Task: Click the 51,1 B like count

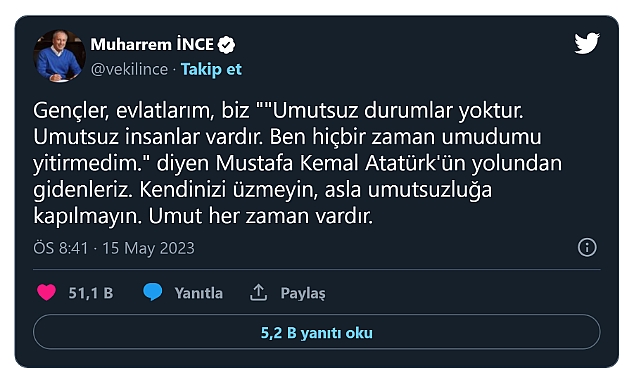Action: pyautogui.click(x=91, y=293)
